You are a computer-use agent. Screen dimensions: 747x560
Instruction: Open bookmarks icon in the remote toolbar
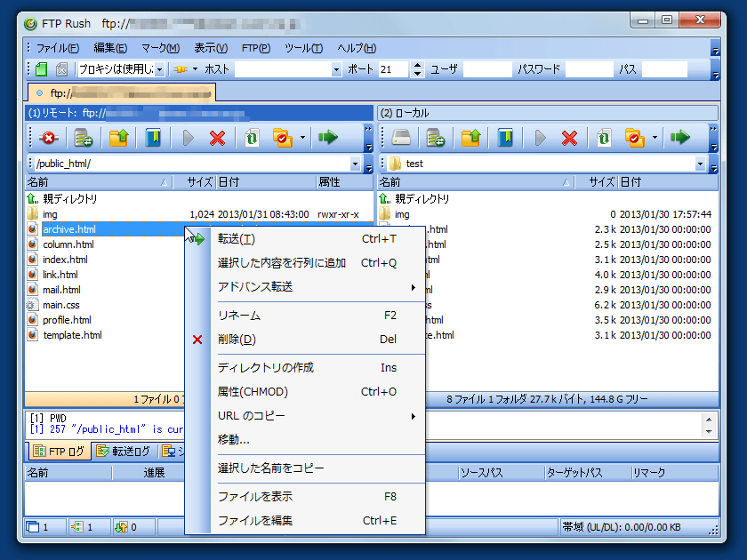point(153,138)
